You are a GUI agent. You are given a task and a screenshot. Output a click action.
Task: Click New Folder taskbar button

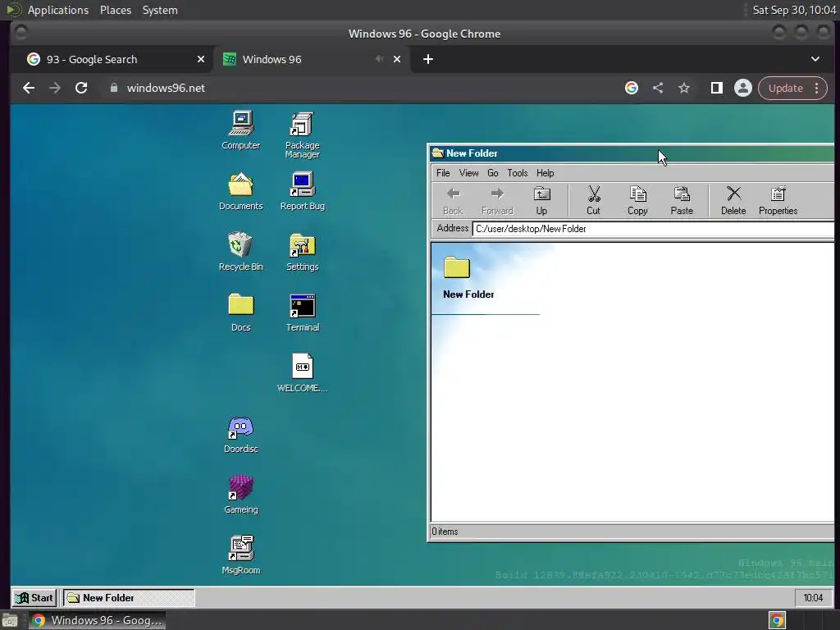129,598
